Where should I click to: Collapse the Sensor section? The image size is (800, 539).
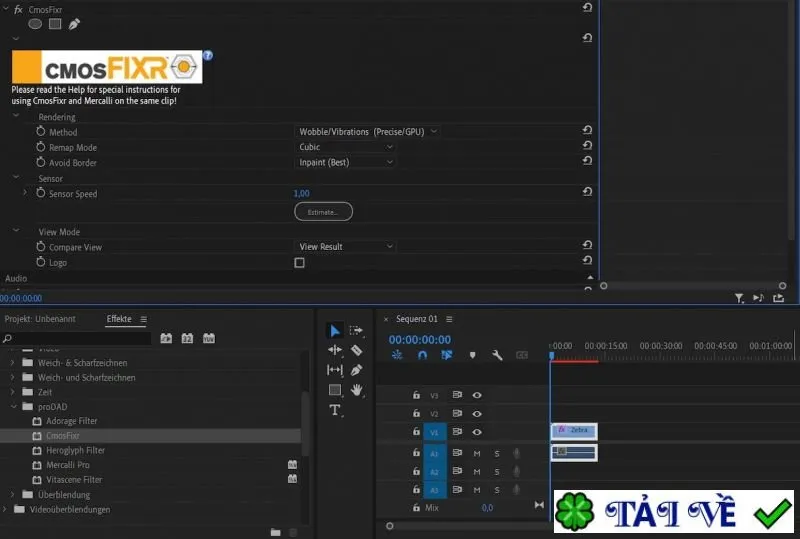pos(16,177)
